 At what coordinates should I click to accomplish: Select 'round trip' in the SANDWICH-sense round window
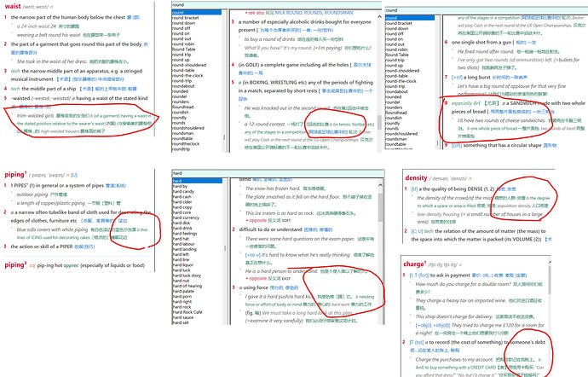(395, 60)
